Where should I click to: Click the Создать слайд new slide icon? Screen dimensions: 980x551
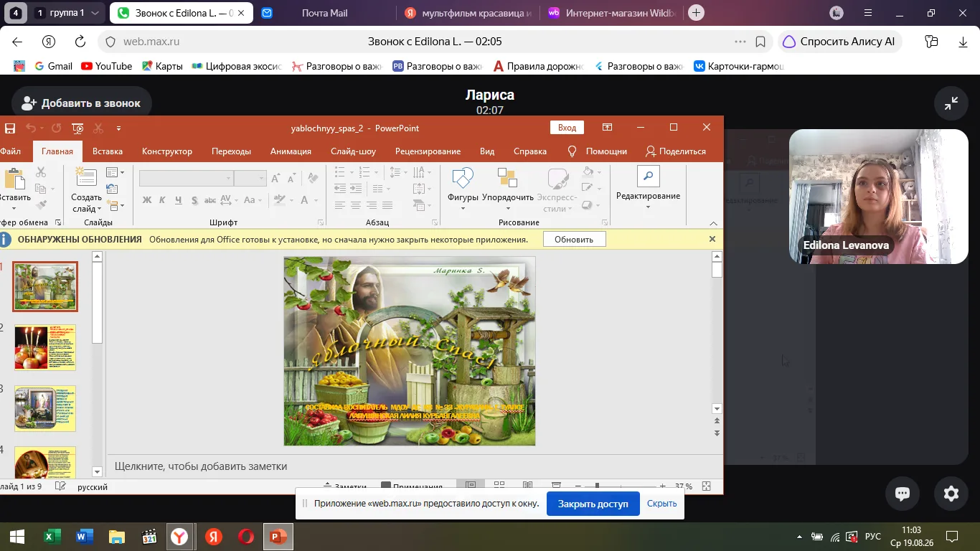pos(86,176)
